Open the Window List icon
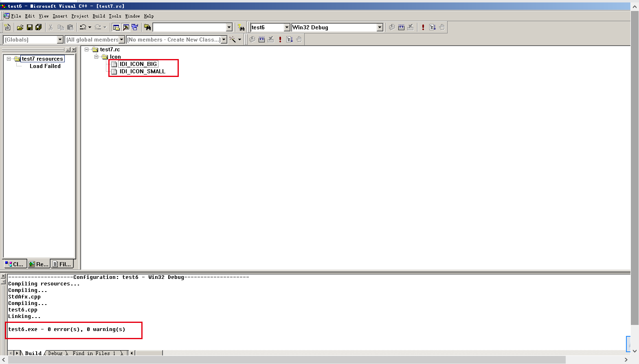The image size is (639, 364). coord(135,27)
